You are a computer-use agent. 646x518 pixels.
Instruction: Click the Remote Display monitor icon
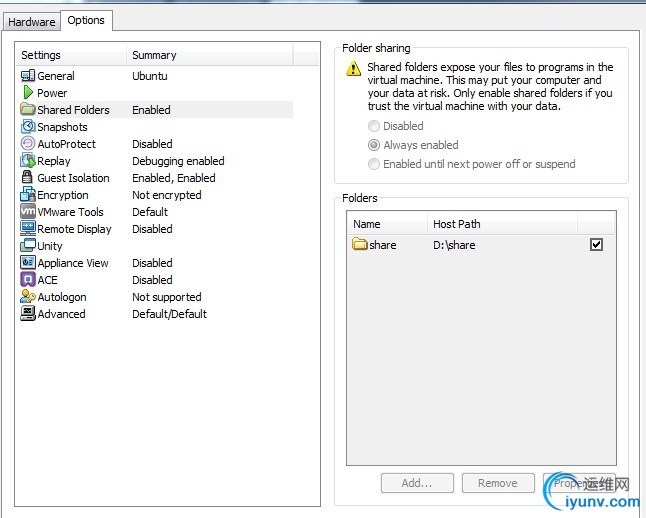tap(28, 228)
